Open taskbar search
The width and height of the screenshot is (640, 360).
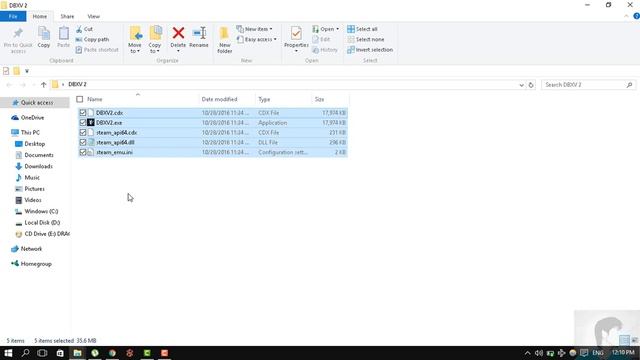click(25, 353)
